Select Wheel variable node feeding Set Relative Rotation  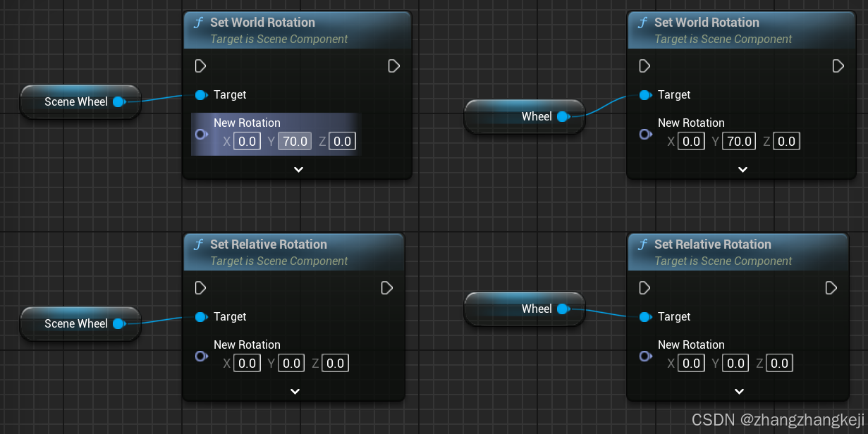[x=525, y=309]
